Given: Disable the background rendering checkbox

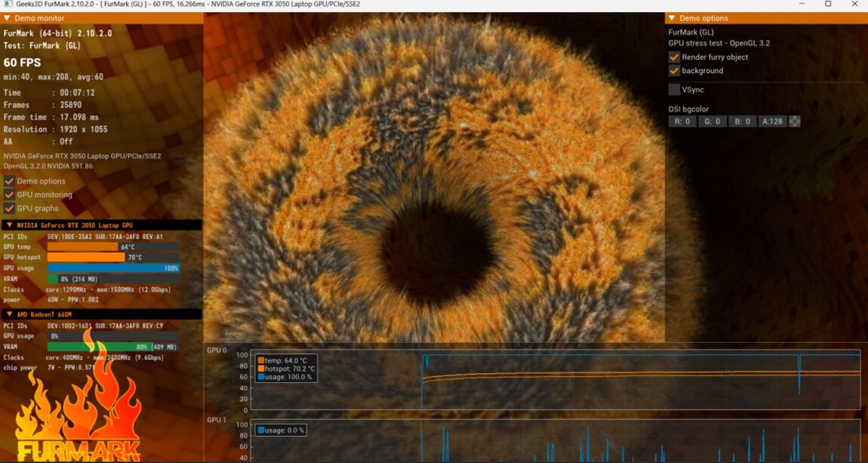Looking at the screenshot, I should click(674, 71).
